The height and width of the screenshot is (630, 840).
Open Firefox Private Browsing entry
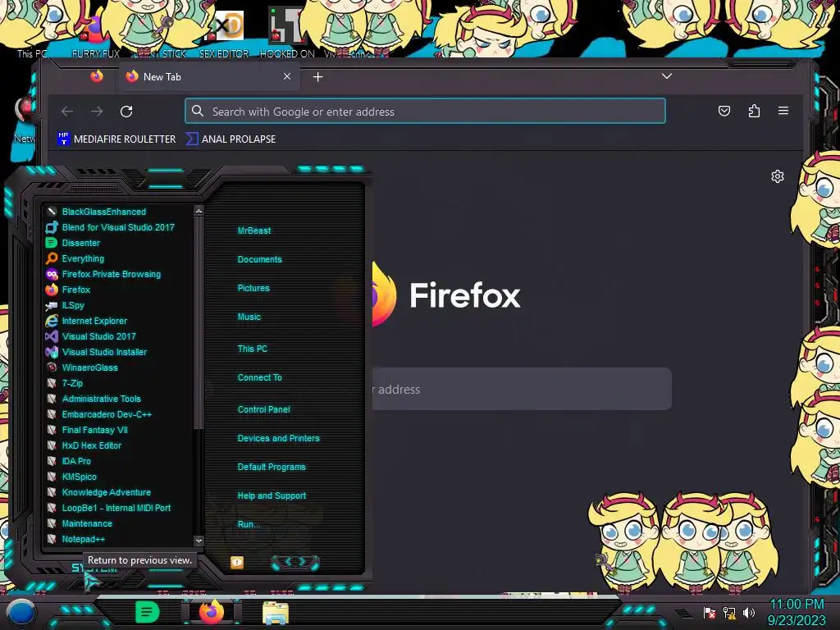(x=103, y=274)
